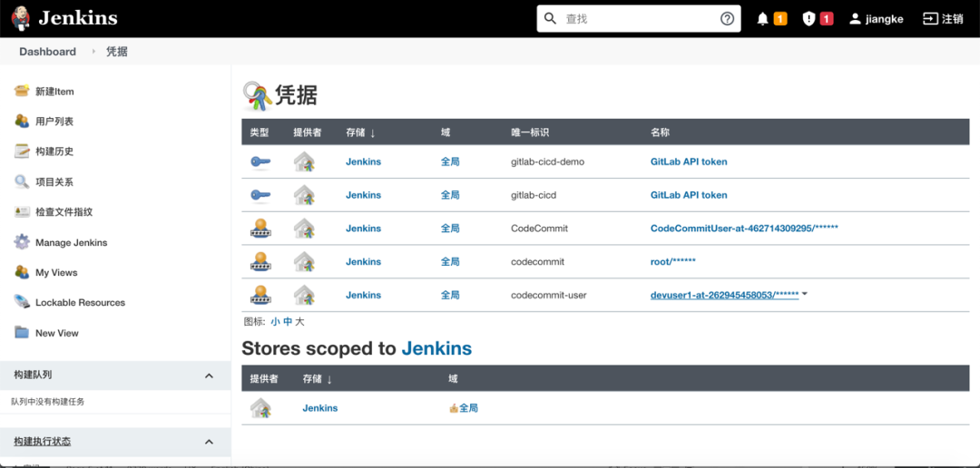Collapse the 构建执行状态 panel chevron
The width and height of the screenshot is (980, 468).
click(x=210, y=442)
